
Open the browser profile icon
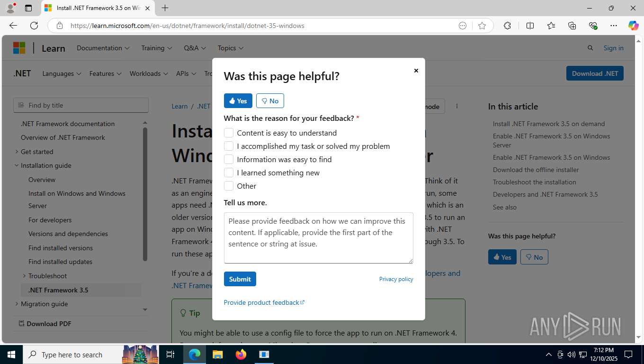click(10, 8)
